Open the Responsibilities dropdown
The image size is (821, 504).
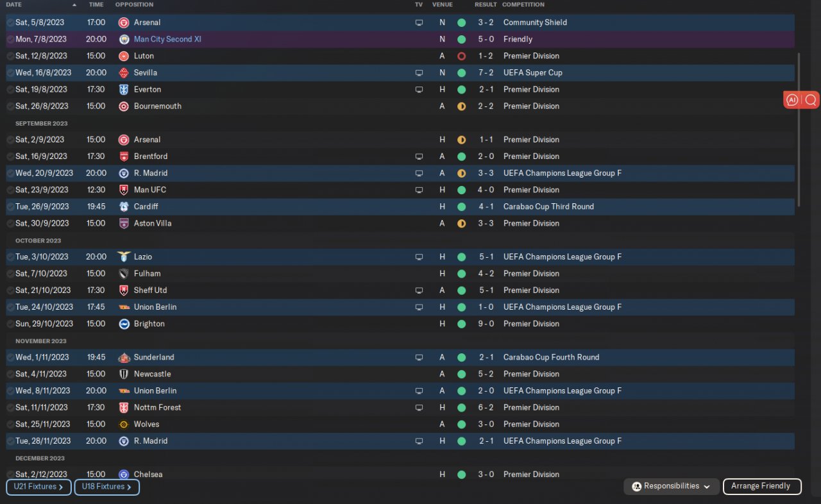[x=671, y=487]
